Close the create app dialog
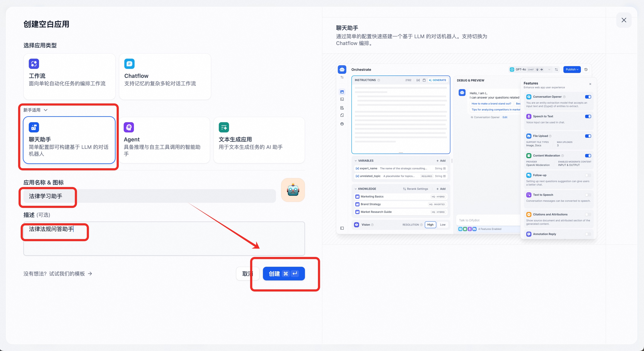Image resolution: width=644 pixels, height=351 pixels. point(624,20)
